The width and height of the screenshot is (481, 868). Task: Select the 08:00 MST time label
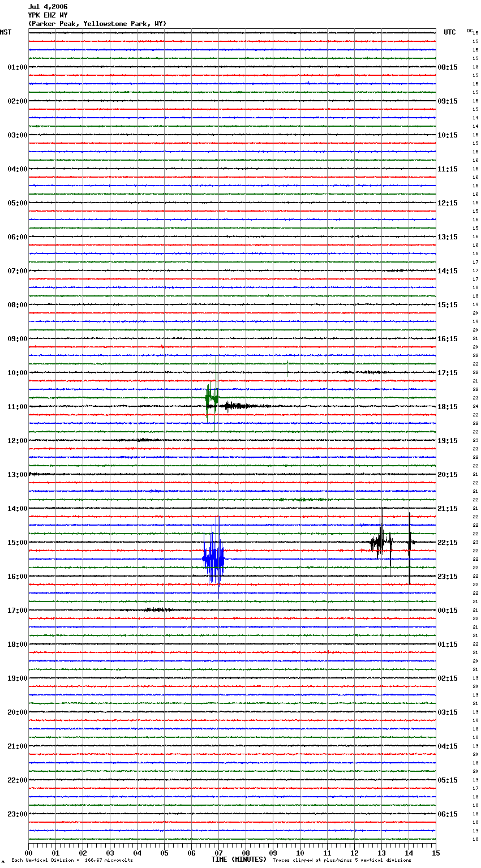pyautogui.click(x=18, y=305)
